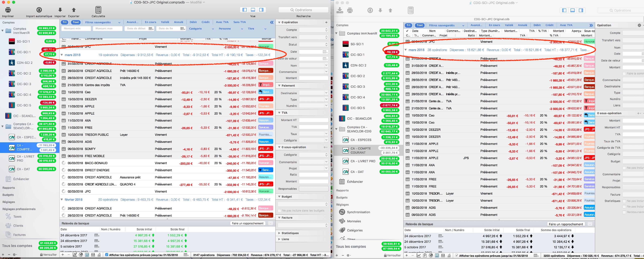Viewport: 644px width, 259px height.
Task: Click globe icon in left window bottom bar
Action: [x=81, y=255]
